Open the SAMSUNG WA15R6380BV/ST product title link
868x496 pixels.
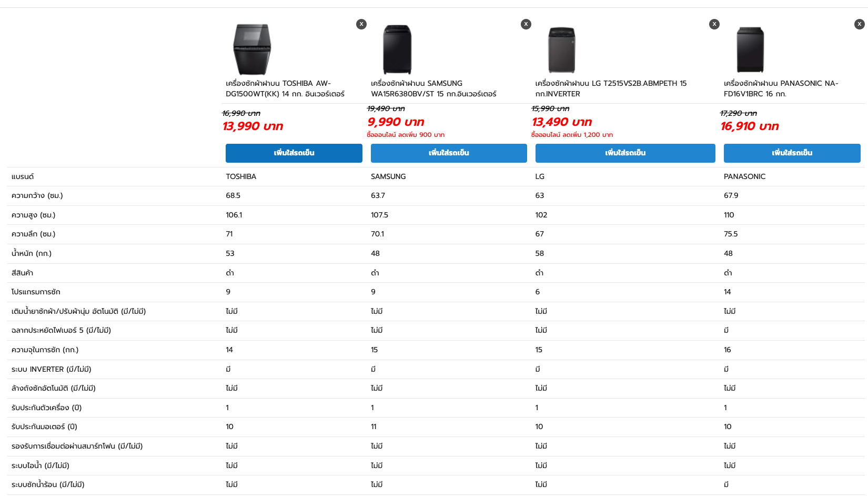[x=433, y=88]
